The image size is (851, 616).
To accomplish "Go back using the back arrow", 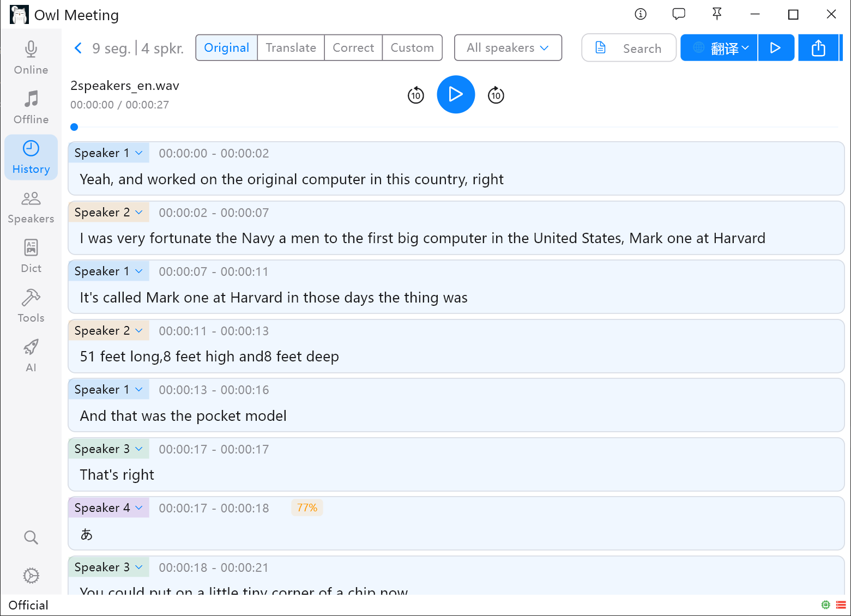I will point(78,48).
